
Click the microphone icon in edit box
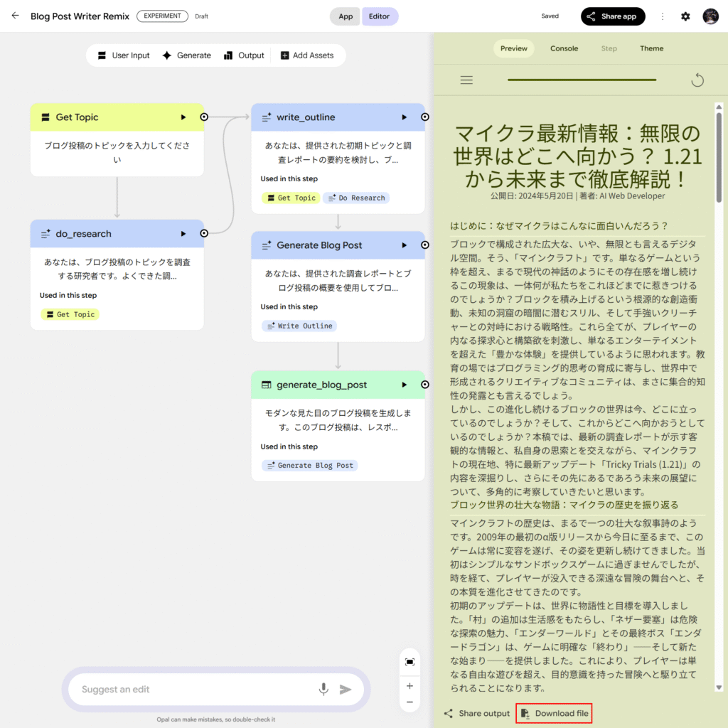click(323, 689)
